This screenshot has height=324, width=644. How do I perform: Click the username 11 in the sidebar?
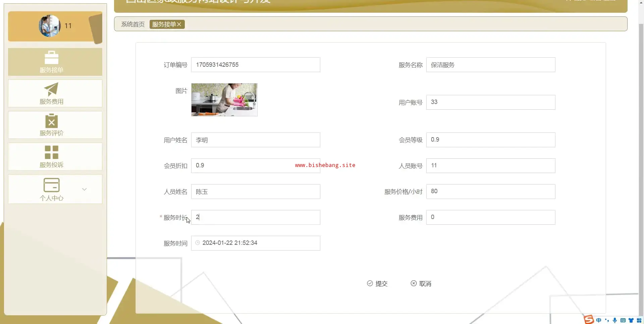[68, 26]
